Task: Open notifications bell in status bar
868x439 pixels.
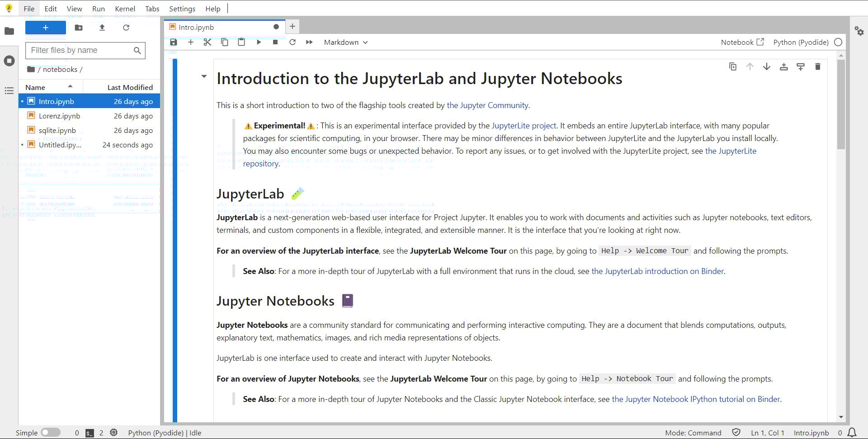Action: tap(852, 433)
